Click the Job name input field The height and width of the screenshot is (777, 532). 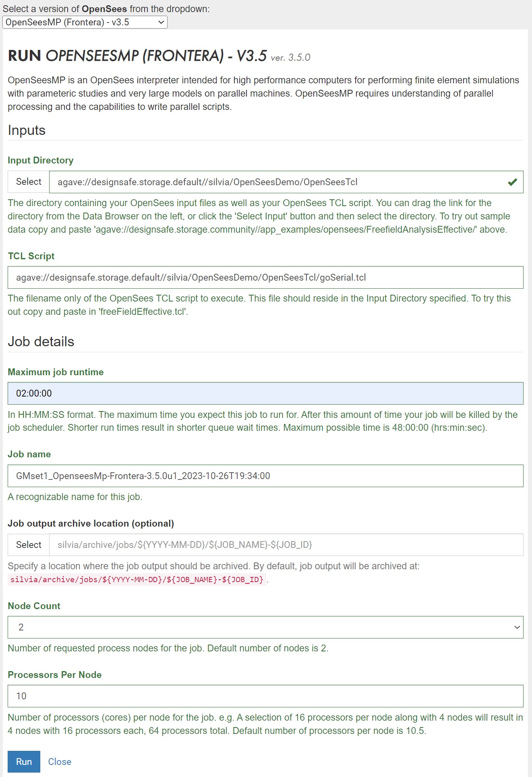pyautogui.click(x=266, y=475)
